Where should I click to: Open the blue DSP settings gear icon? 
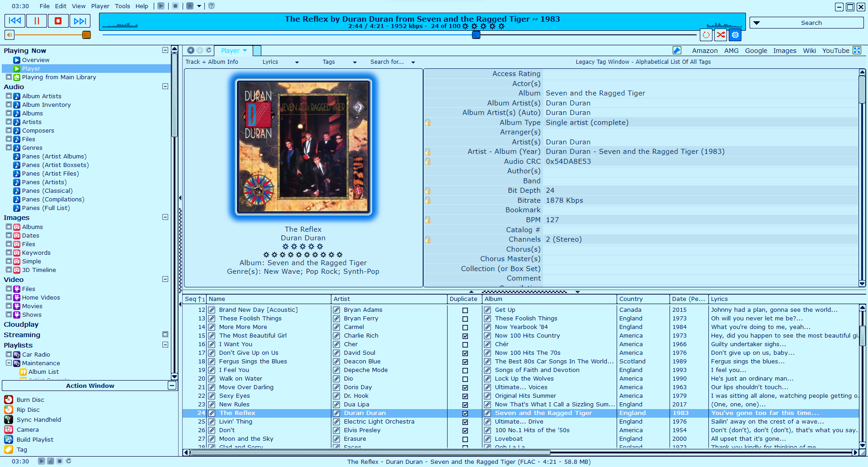tap(735, 35)
